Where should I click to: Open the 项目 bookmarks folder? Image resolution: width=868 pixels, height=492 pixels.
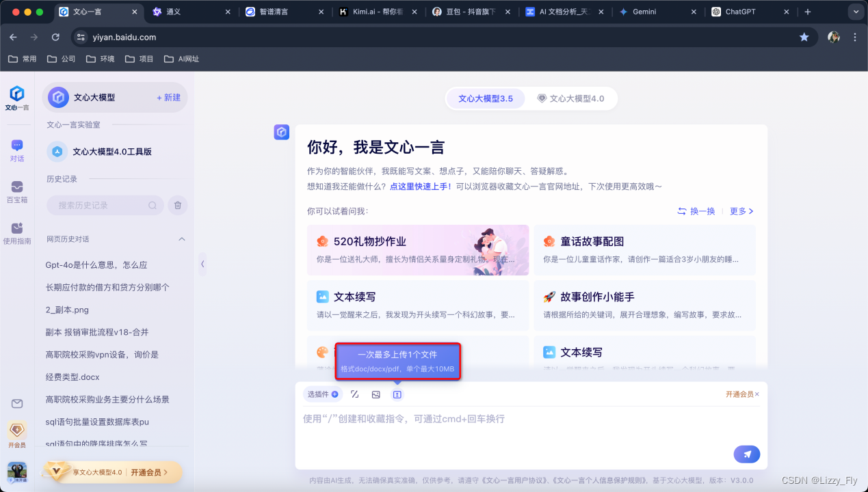point(139,59)
